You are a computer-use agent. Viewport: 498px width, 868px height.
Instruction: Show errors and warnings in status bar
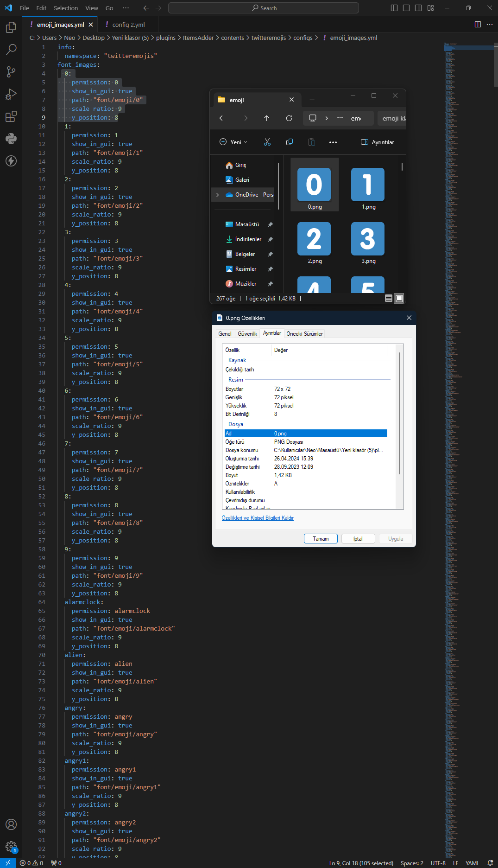[x=32, y=863]
